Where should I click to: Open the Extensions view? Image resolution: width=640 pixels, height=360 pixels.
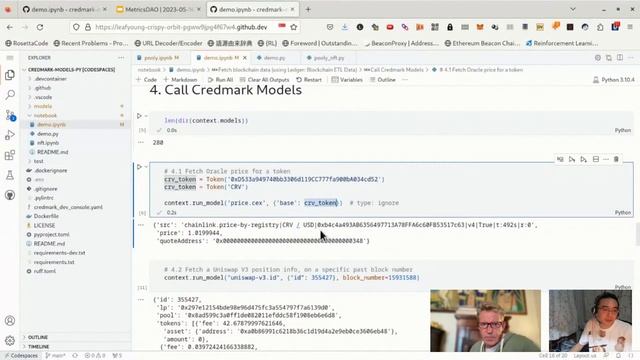pos(10,155)
